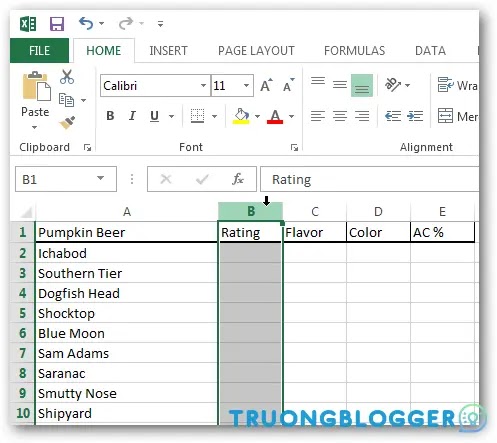
Task: Click the Excel application icon
Action: [x=28, y=24]
